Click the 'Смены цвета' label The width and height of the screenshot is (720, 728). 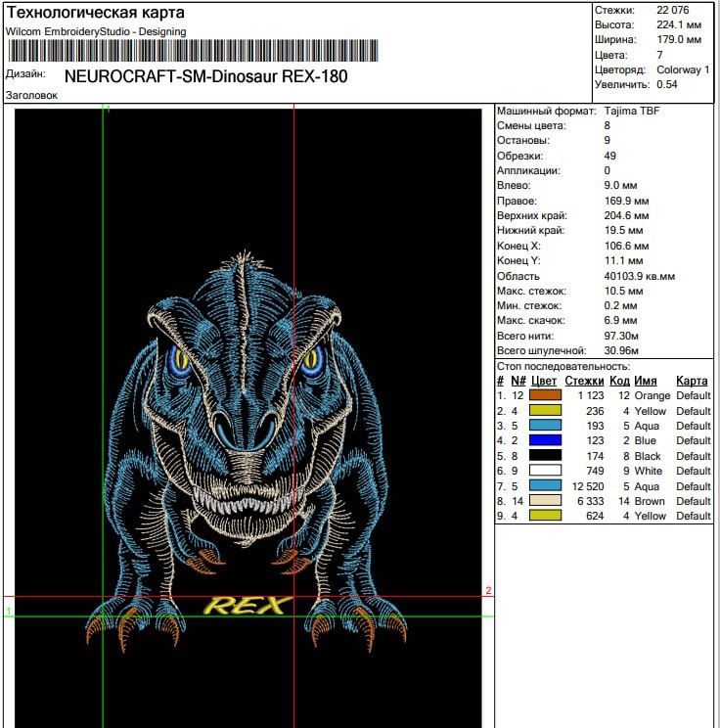point(531,126)
